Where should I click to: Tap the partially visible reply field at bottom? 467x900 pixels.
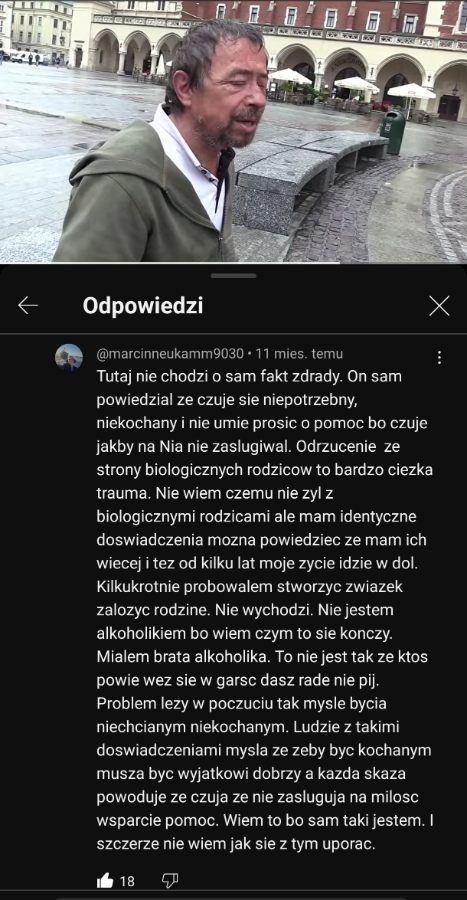coord(234,896)
